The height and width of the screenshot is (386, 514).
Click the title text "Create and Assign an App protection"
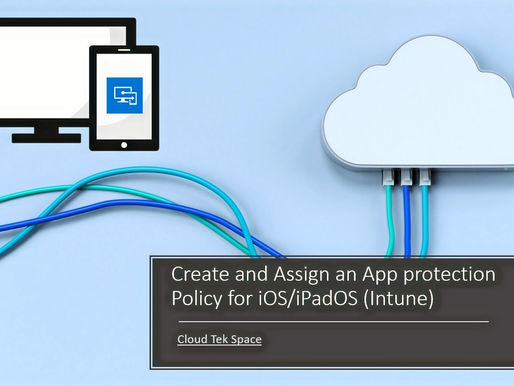(x=333, y=275)
